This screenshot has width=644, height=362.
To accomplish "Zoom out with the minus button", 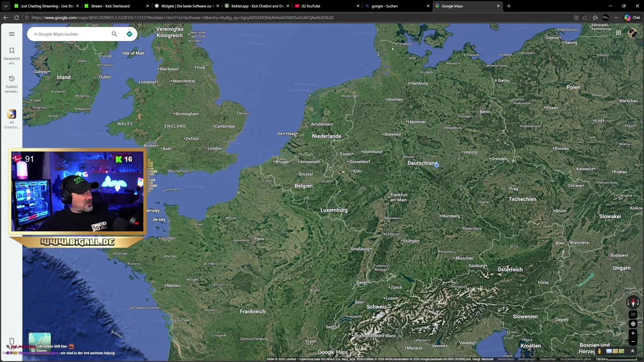I will (x=633, y=341).
